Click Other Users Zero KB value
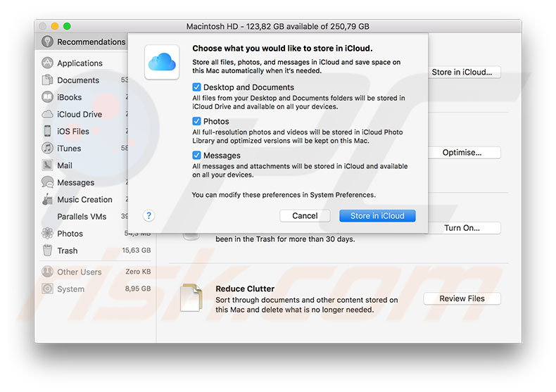 coord(138,272)
